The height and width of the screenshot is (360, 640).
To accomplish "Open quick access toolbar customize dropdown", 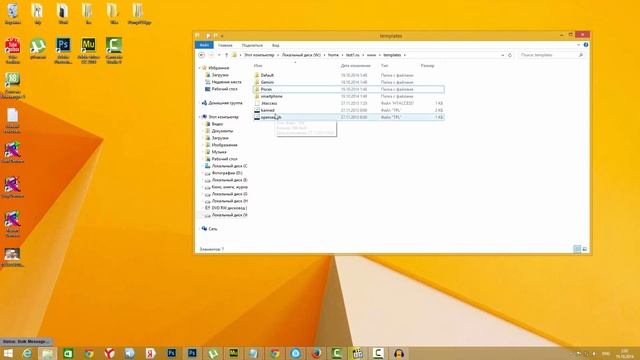I will point(222,36).
